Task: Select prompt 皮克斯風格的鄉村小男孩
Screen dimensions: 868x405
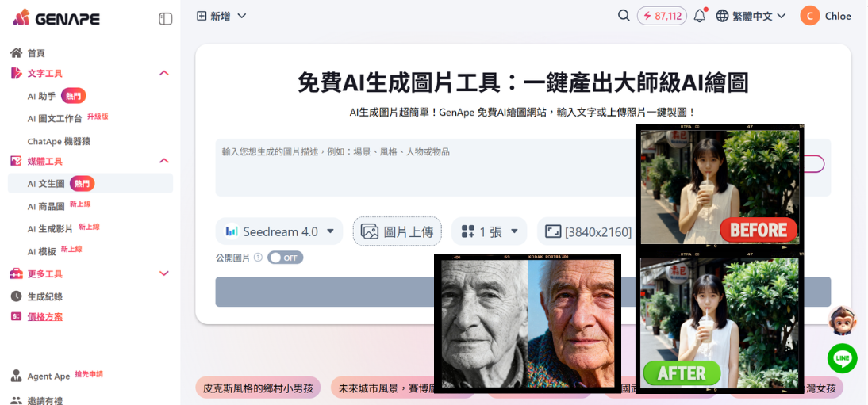Action: 258,388
